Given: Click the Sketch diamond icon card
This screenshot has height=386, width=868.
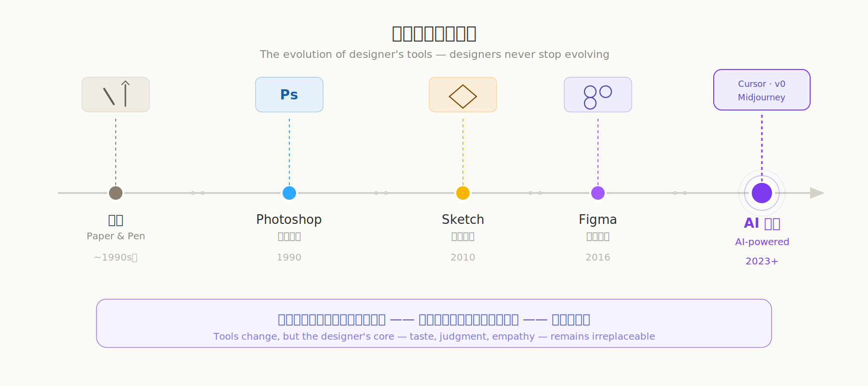Looking at the screenshot, I should tap(463, 95).
